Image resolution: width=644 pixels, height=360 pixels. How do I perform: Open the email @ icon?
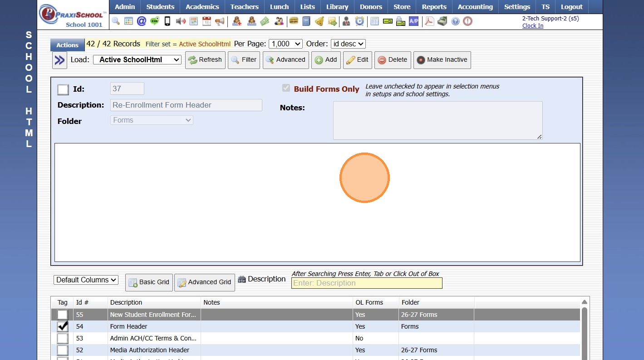click(x=142, y=21)
